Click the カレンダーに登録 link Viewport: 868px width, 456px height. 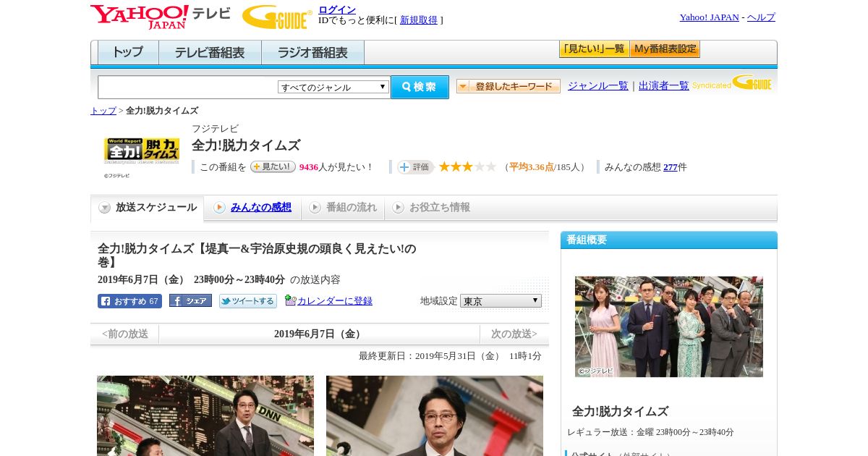335,300
